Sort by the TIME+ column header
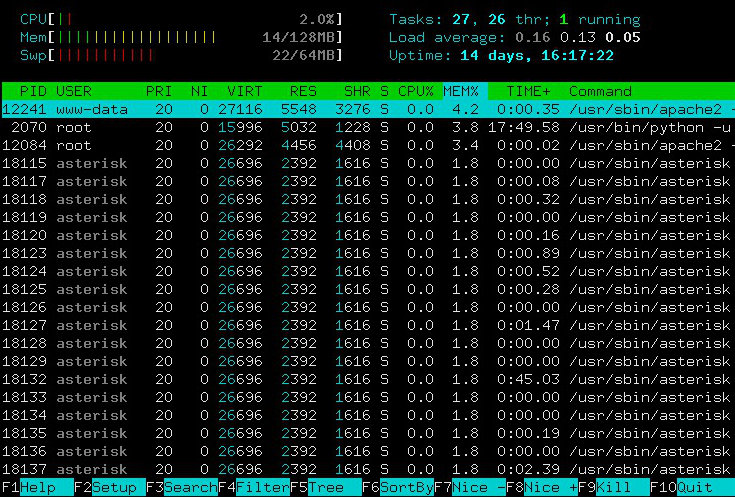 click(x=528, y=91)
